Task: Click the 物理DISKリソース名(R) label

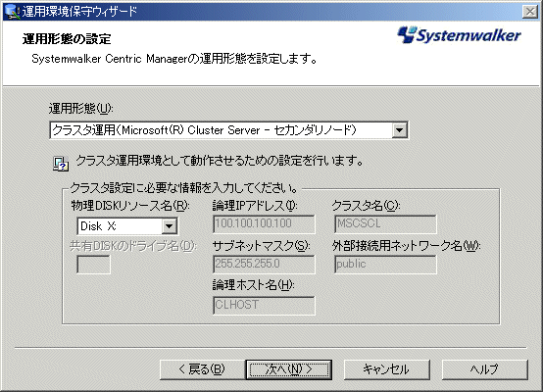Action: click(129, 206)
